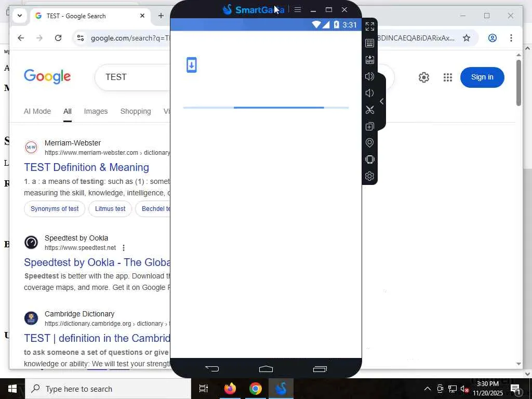The image size is (532, 399).
Task: Switch to Chrome on the taskbar
Action: (x=256, y=389)
